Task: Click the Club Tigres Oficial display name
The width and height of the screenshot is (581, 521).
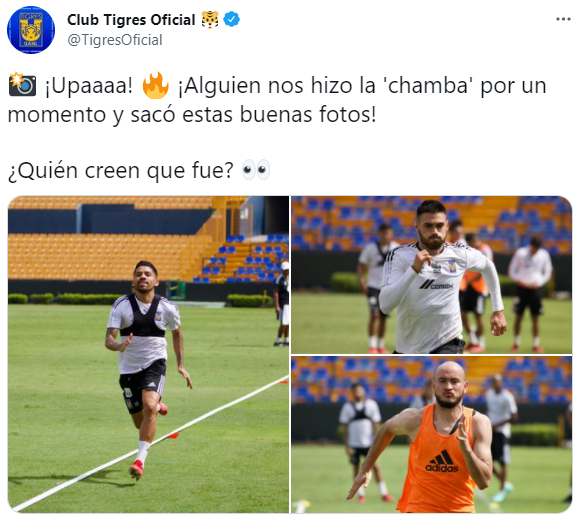Action: [131, 20]
